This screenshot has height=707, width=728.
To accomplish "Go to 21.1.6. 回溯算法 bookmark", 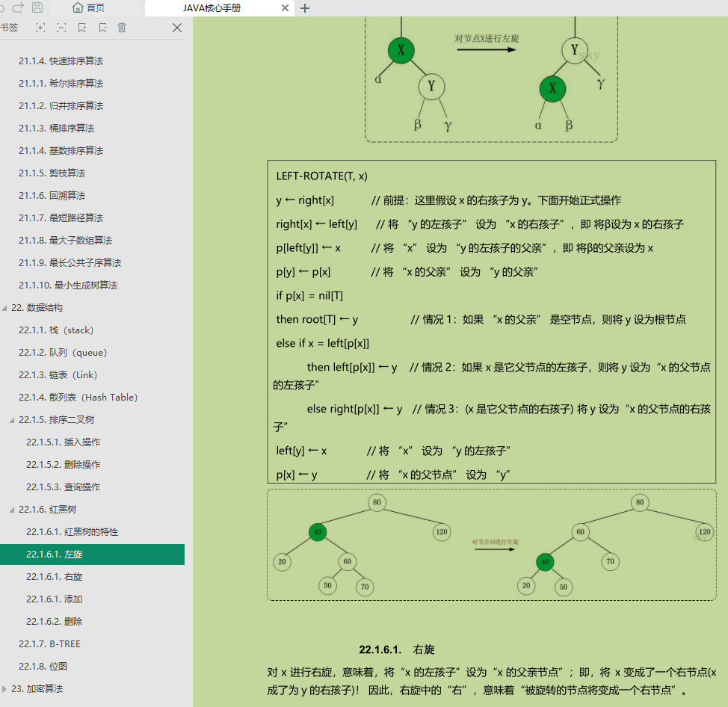I will click(x=52, y=196).
